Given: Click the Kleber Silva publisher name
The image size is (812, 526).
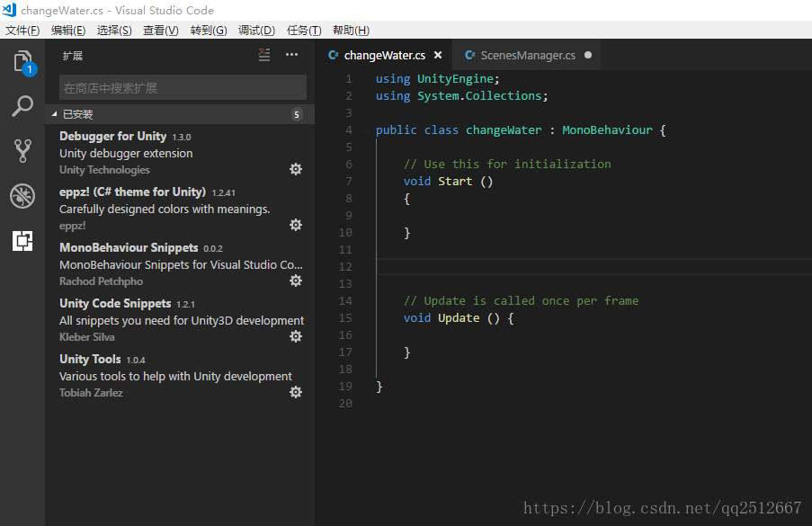Looking at the screenshot, I should click(87, 337).
